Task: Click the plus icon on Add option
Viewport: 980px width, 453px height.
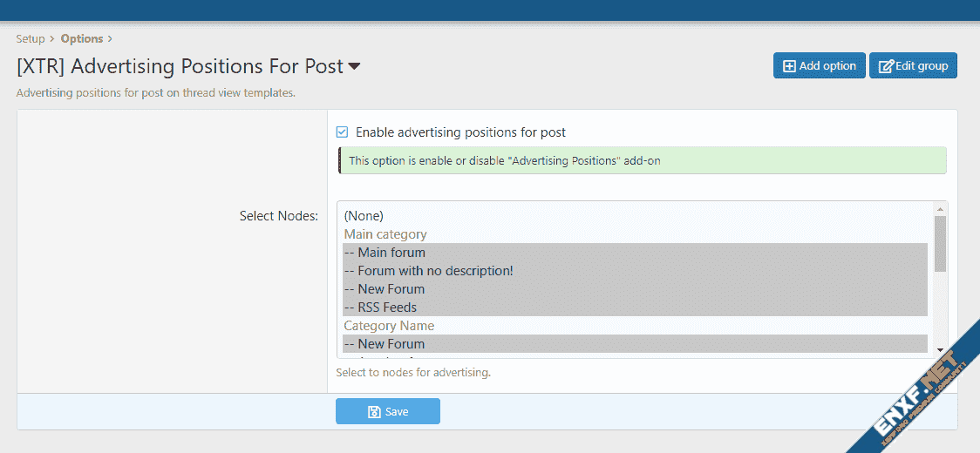Action: [789, 66]
